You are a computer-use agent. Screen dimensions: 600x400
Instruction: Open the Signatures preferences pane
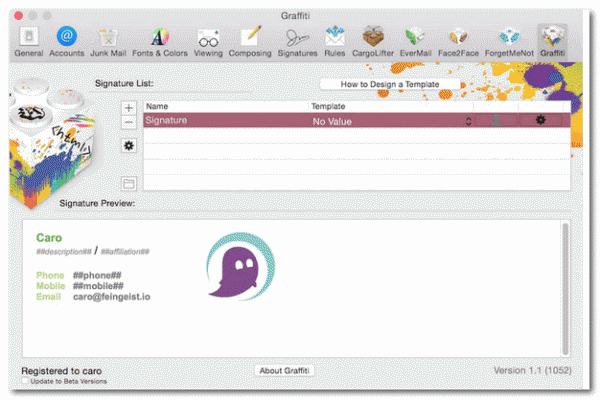(297, 42)
